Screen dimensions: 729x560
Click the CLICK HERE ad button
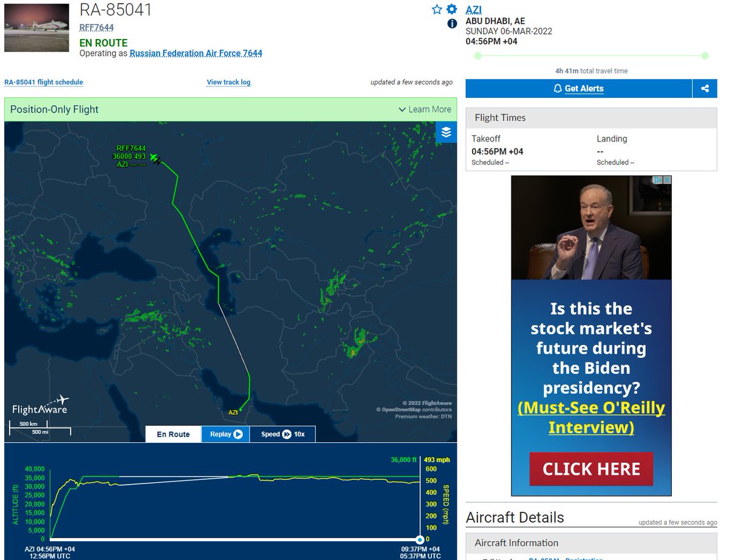point(591,469)
